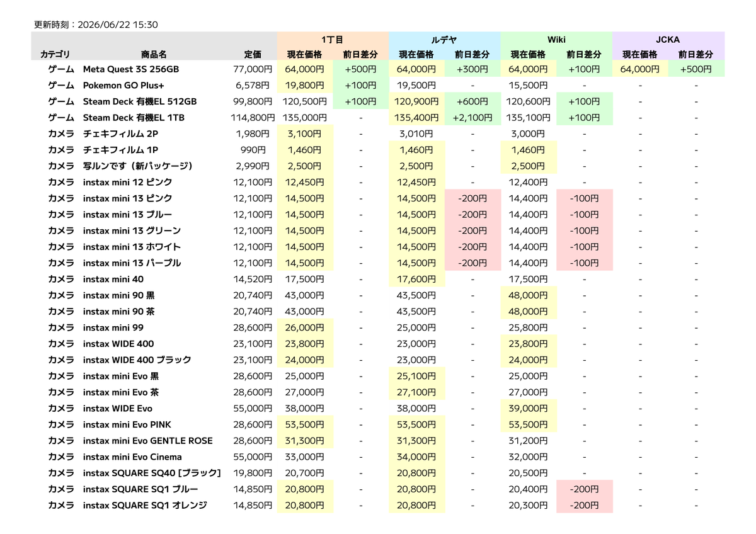Select instax mini 13 グリーン product name

(x=132, y=230)
